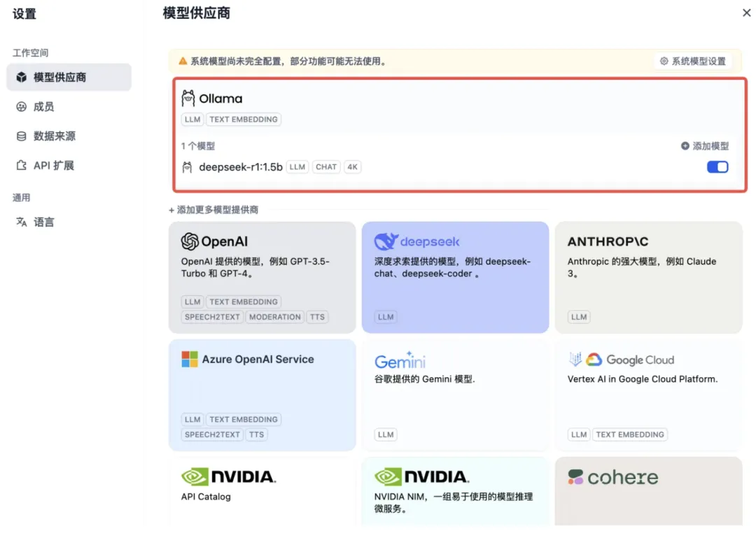Click the NVIDIA logo on the NIM card
Screen dimensions: 756x533
tap(422, 476)
